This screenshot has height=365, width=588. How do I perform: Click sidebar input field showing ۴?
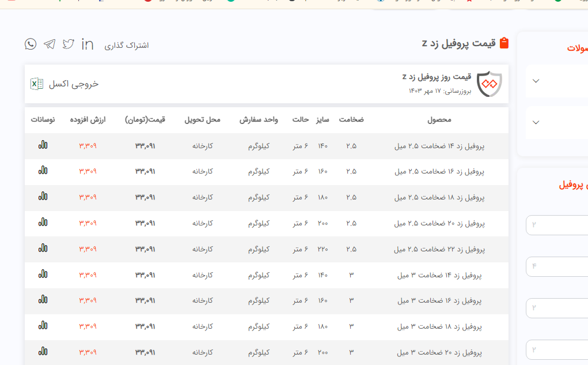[x=556, y=266]
